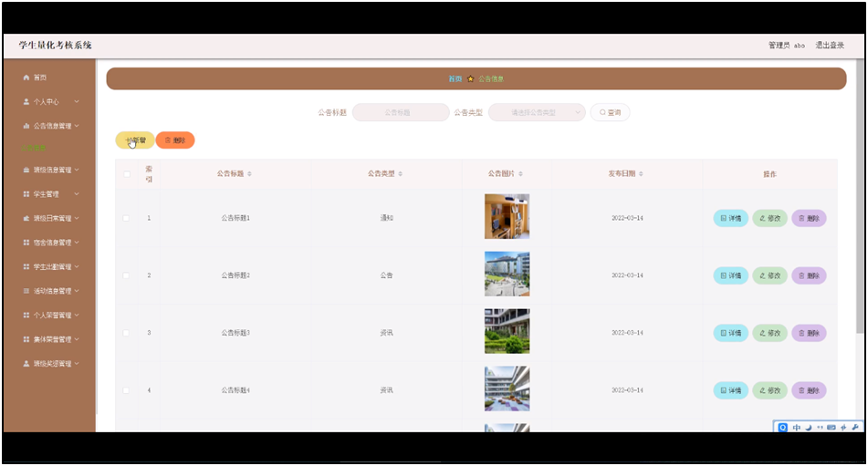Click the 通知 type cell in row 1
The width and height of the screenshot is (868, 466).
[386, 218]
